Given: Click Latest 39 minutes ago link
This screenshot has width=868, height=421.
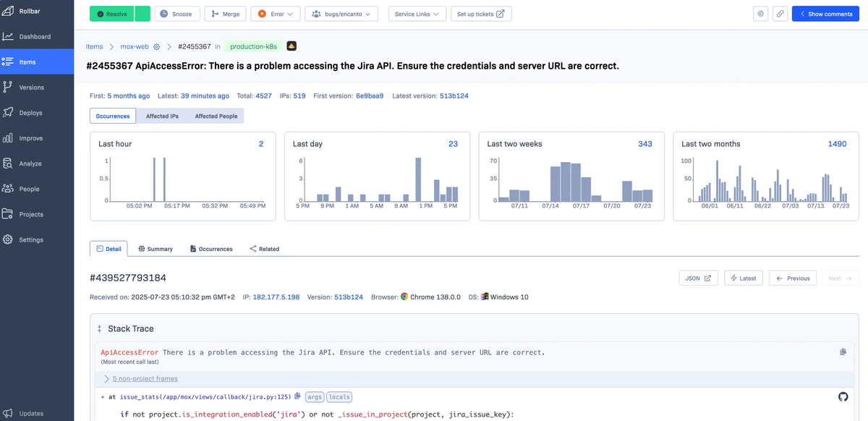Looking at the screenshot, I should 205,95.
